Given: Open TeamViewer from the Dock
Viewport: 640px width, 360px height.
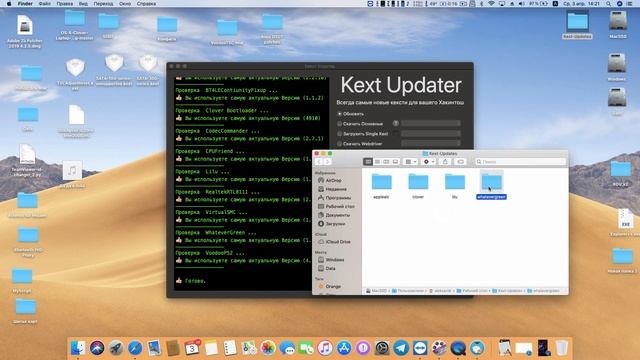Looking at the screenshot, I should 420,348.
